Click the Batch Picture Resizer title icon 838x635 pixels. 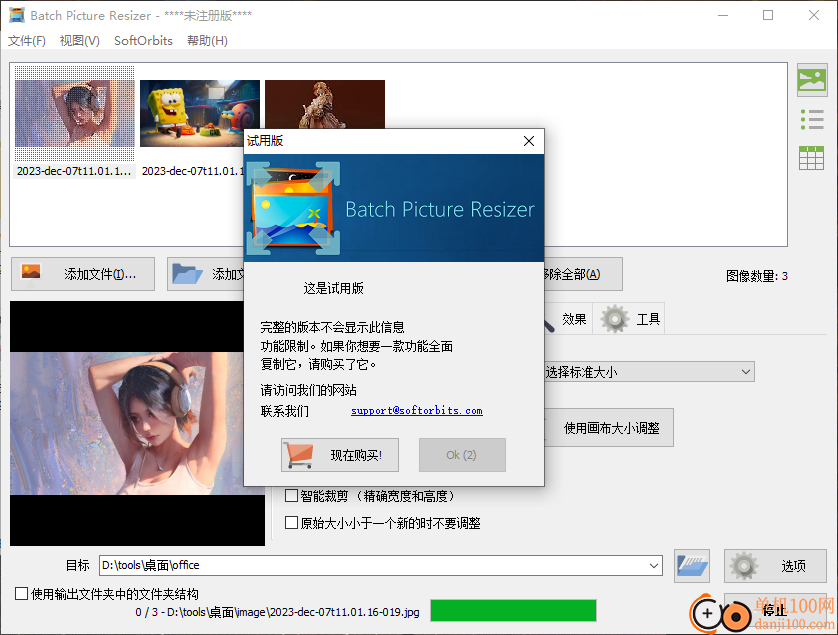click(x=17, y=15)
